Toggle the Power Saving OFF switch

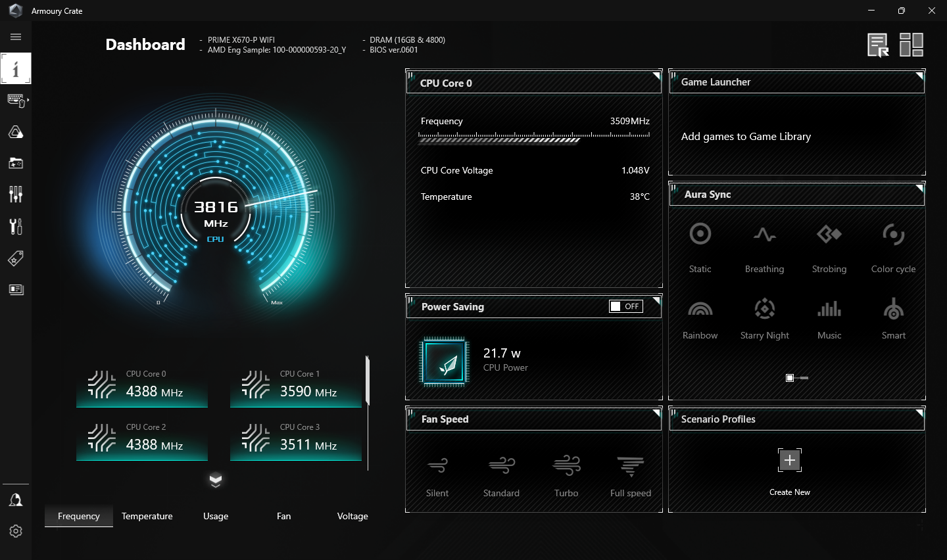click(625, 306)
